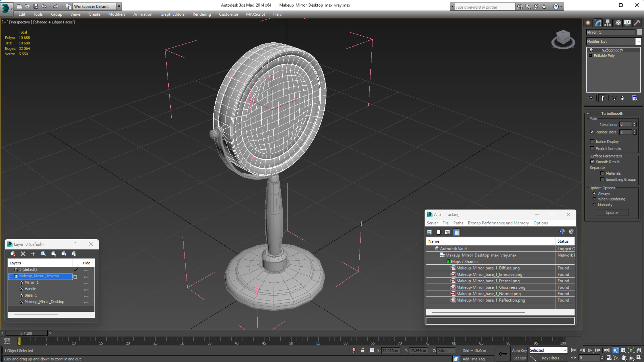Open the Modifiers menu
The height and width of the screenshot is (362, 644).
click(116, 14)
